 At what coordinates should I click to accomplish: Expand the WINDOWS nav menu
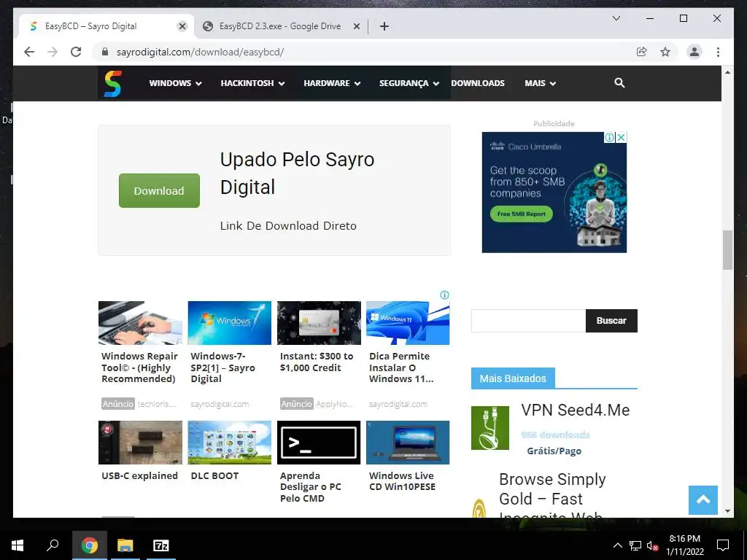(x=175, y=83)
